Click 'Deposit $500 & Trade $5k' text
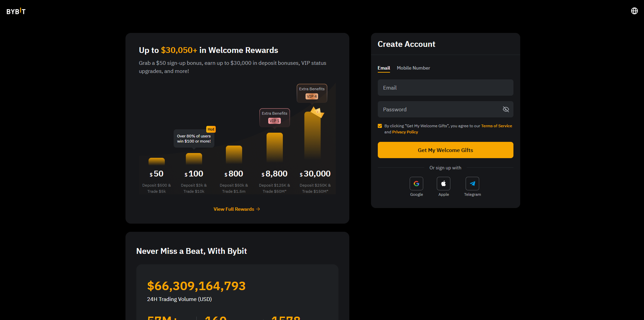The width and height of the screenshot is (644, 320). click(x=156, y=188)
